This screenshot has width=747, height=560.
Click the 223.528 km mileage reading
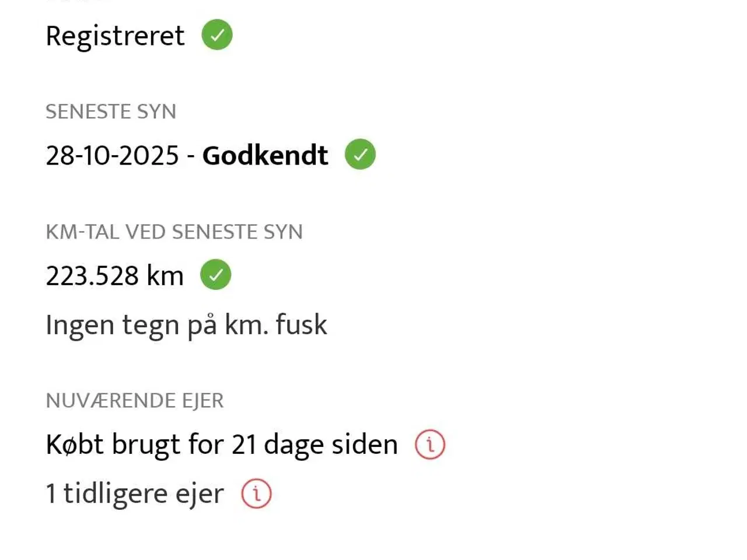point(114,275)
